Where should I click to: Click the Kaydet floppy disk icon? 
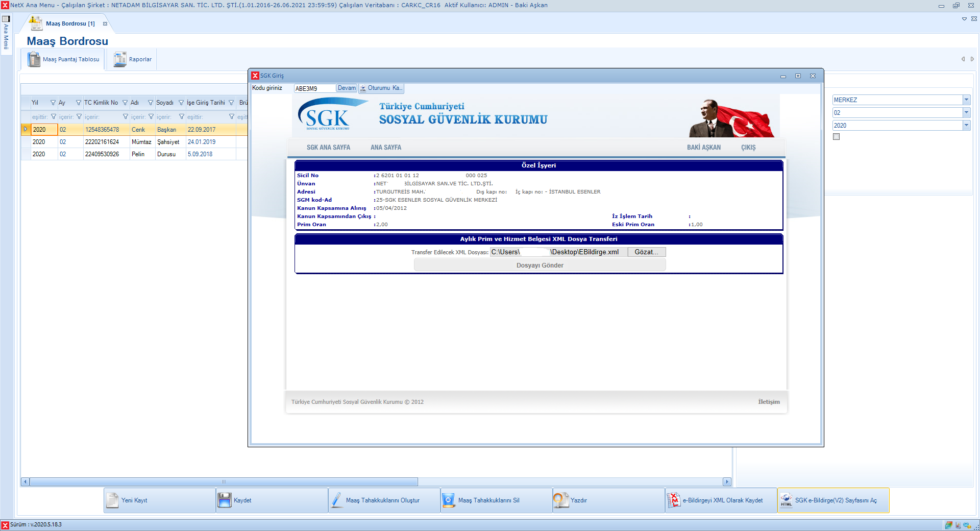click(x=225, y=500)
